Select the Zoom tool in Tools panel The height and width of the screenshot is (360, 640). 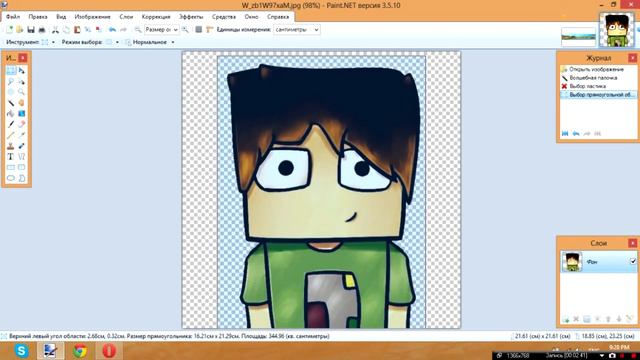21,92
